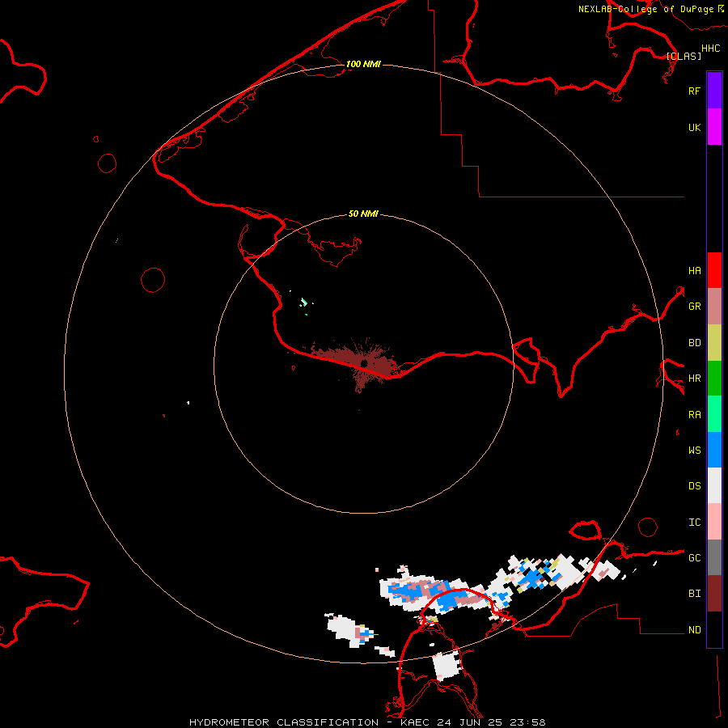Click the RF purple legend swatch
The image size is (728, 728).
tap(714, 91)
